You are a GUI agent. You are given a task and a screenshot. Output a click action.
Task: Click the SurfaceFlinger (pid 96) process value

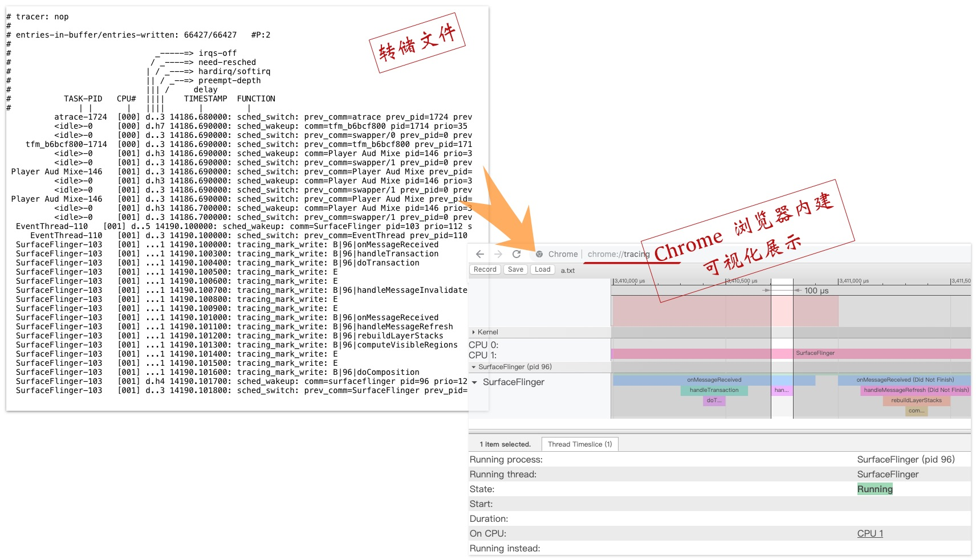pyautogui.click(x=906, y=460)
